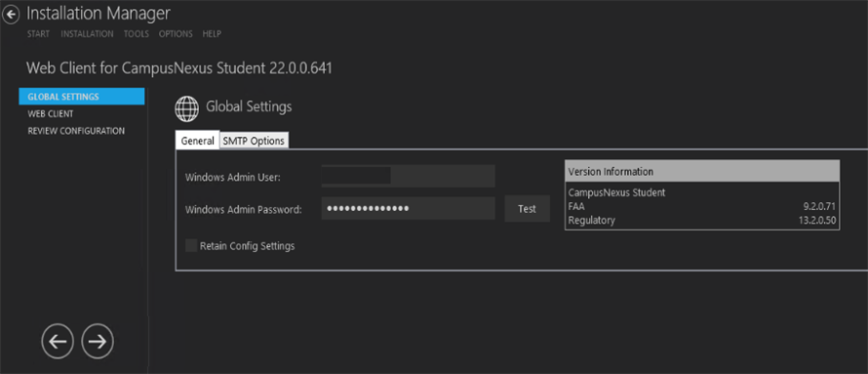
Task: Open the START menu
Action: (38, 34)
